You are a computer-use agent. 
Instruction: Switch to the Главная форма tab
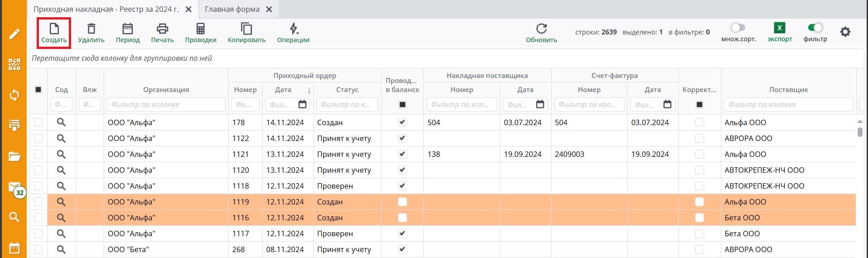click(x=232, y=9)
